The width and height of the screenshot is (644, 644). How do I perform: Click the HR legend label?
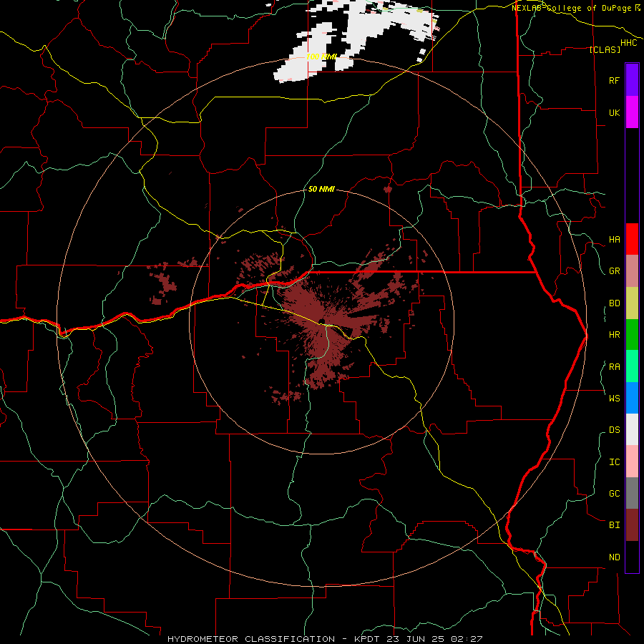pos(614,335)
